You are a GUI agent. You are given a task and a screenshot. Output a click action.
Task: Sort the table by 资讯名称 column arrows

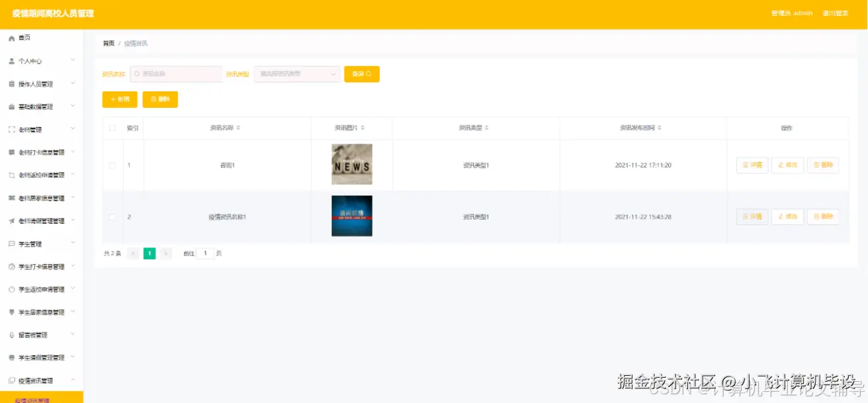(x=238, y=128)
